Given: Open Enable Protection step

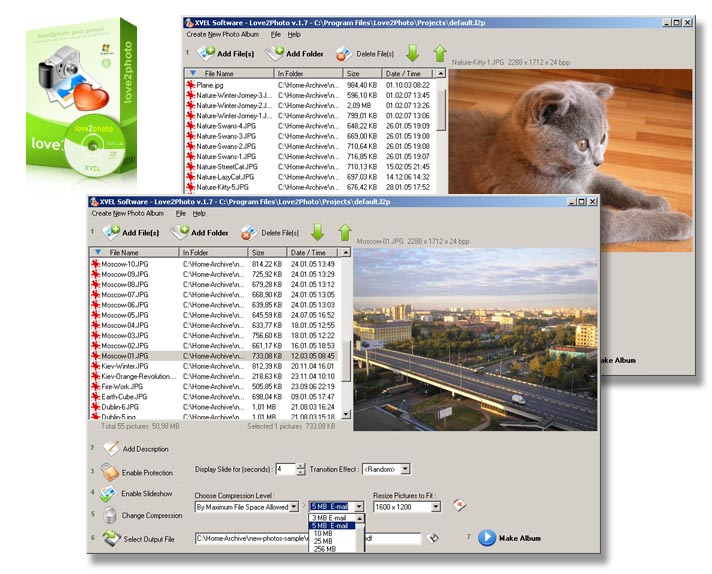Looking at the screenshot, I should coord(137,472).
